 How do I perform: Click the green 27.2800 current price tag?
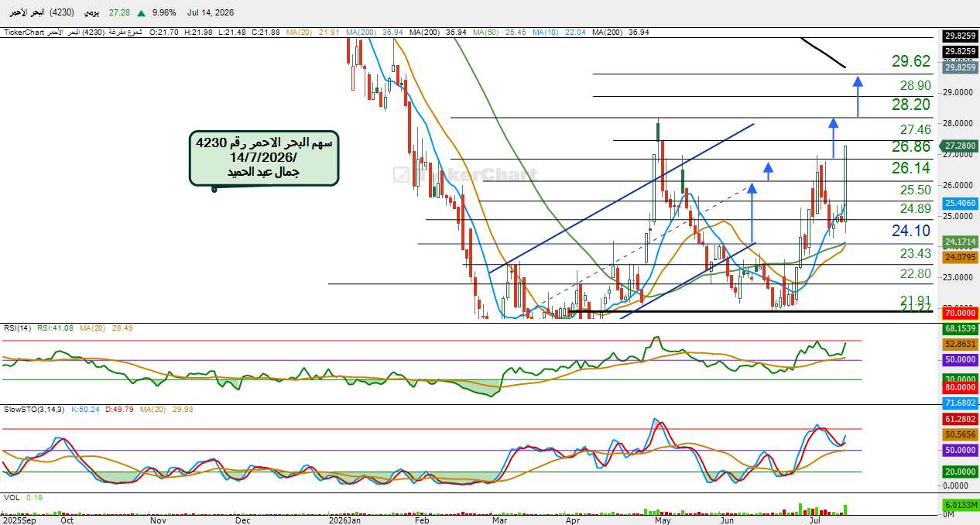click(x=961, y=146)
